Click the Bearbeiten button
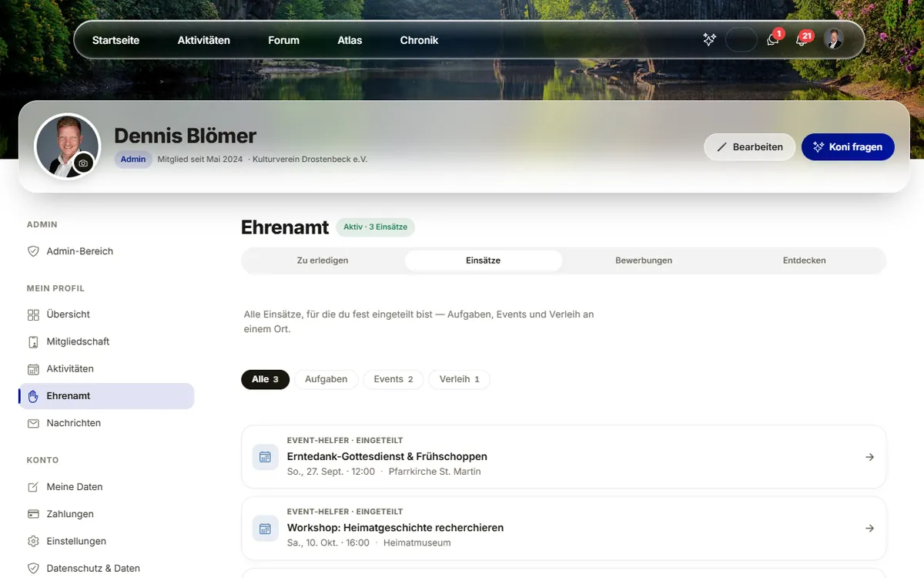 749,147
